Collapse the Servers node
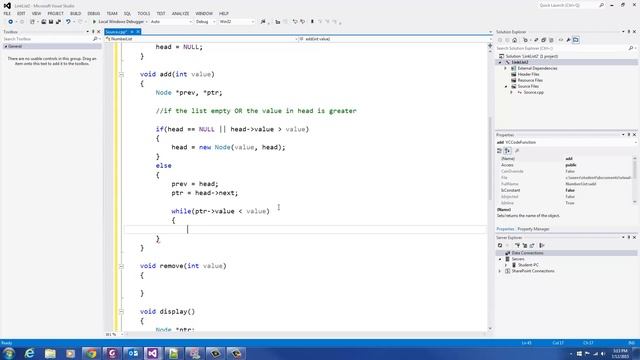 pyautogui.click(x=500, y=259)
